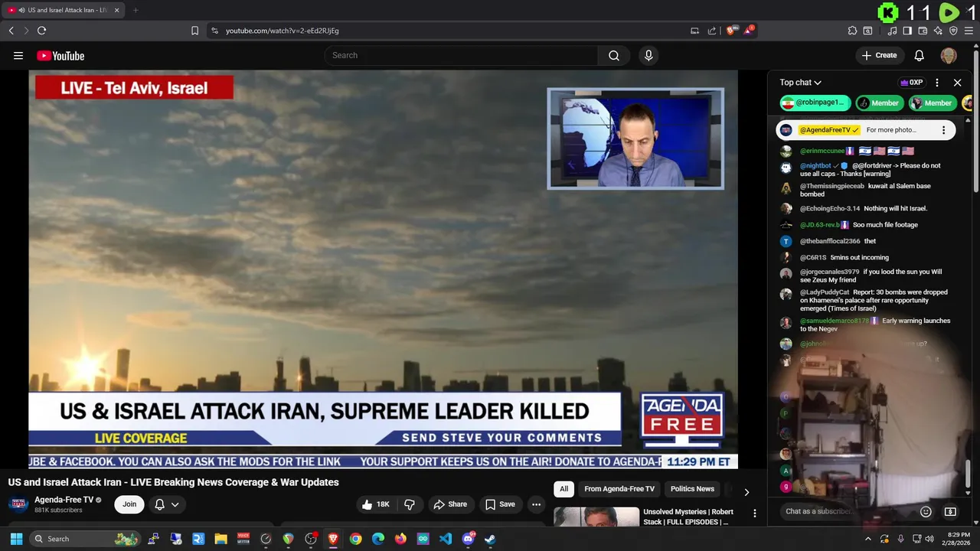
Task: Select the @robinpage1 chat chip
Action: tap(815, 103)
